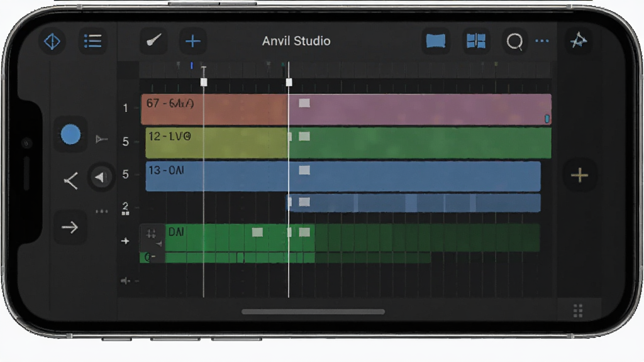Select the dark green region right of the DAI region
The image size is (644, 362).
coord(427,238)
